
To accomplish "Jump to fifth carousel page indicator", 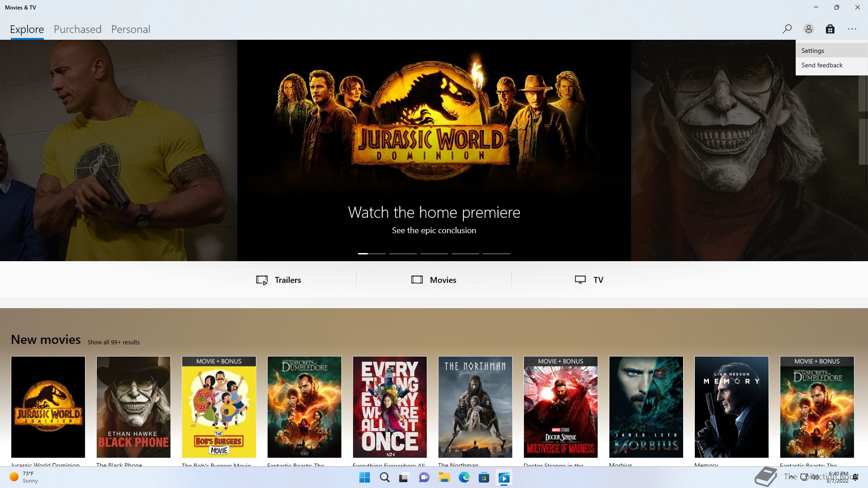I will click(x=496, y=253).
